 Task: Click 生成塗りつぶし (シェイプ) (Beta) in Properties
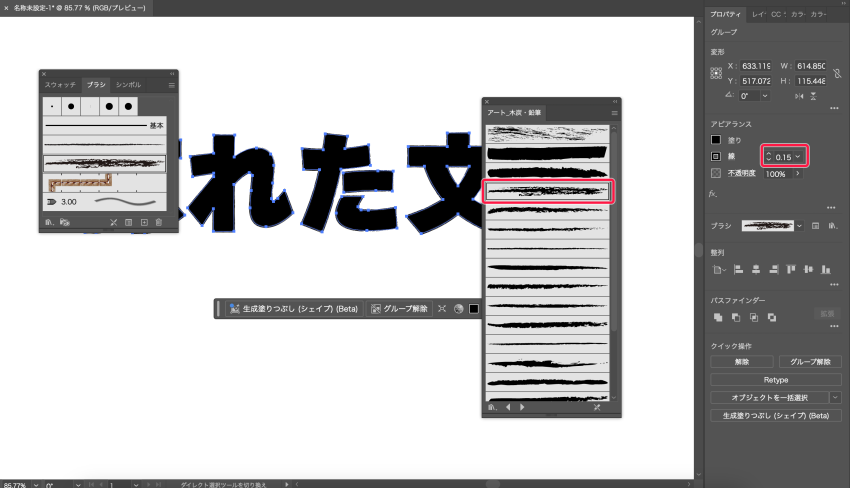click(x=776, y=415)
